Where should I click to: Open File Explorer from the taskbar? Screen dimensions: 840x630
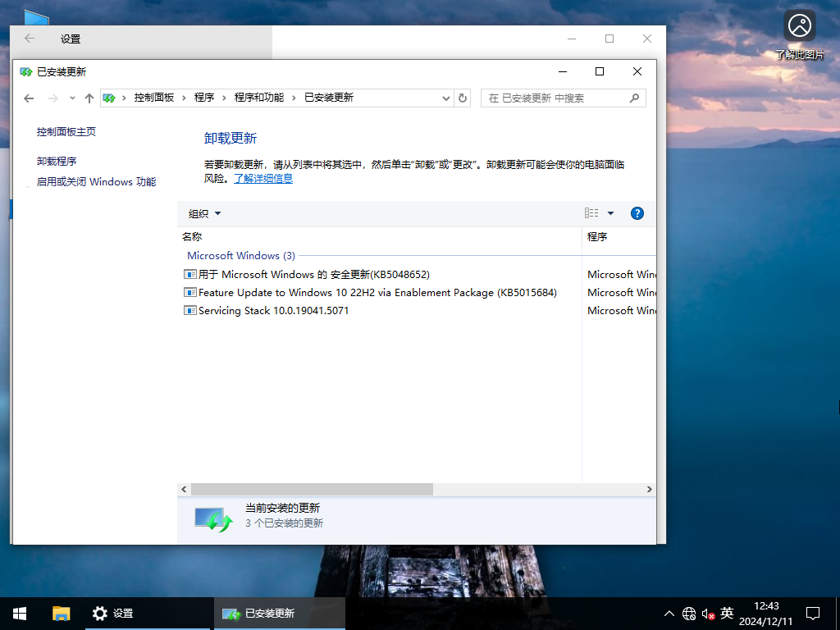(x=61, y=613)
